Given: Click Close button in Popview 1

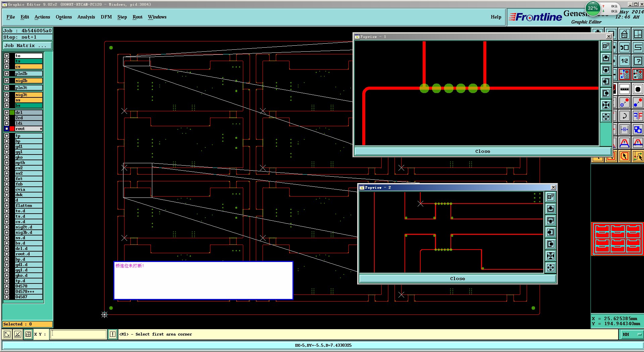Looking at the screenshot, I should (x=483, y=151).
